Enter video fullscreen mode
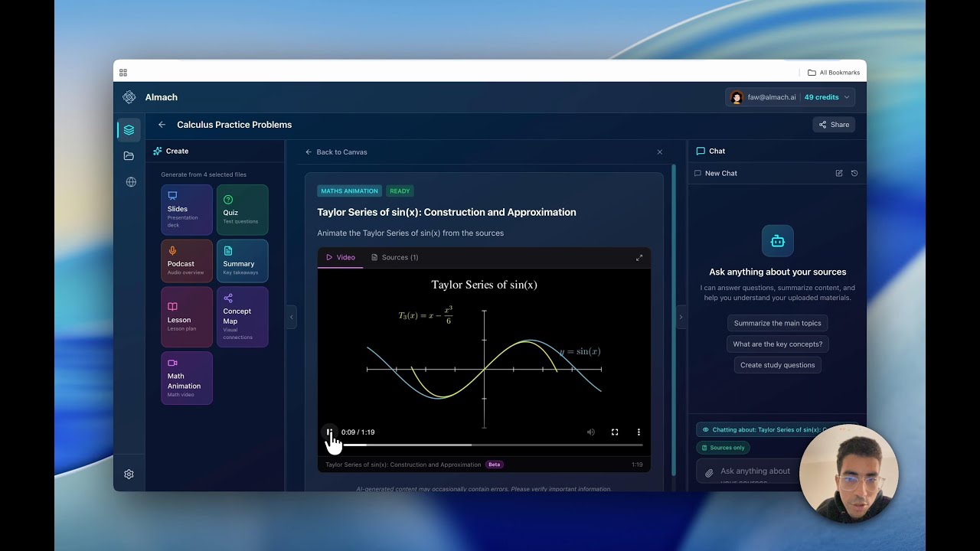 (615, 432)
